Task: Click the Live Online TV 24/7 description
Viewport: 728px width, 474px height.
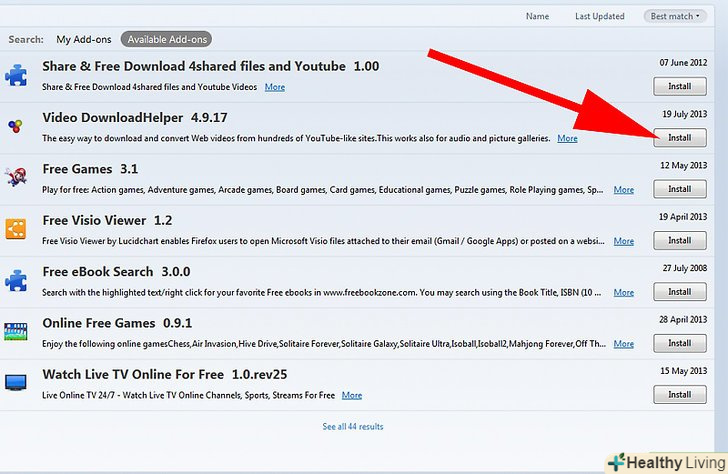Action: coord(188,396)
